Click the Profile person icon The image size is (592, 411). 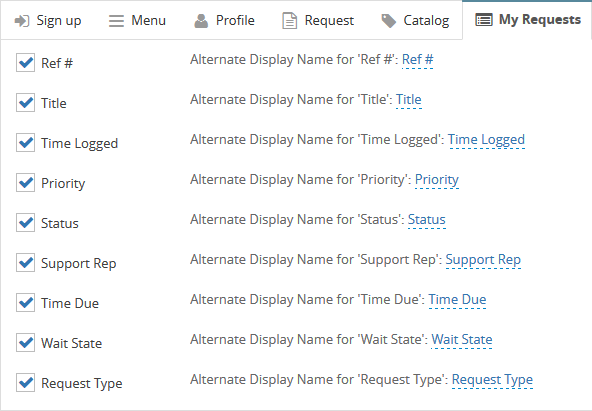pos(201,21)
